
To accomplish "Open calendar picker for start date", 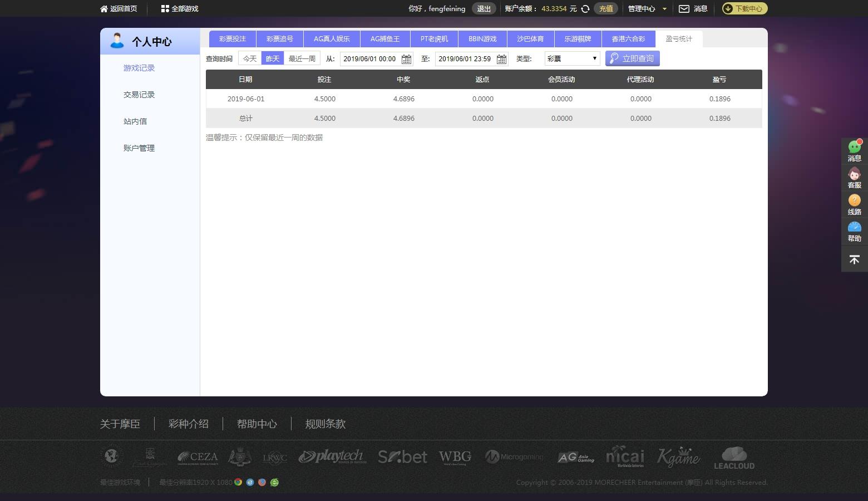I will point(406,59).
